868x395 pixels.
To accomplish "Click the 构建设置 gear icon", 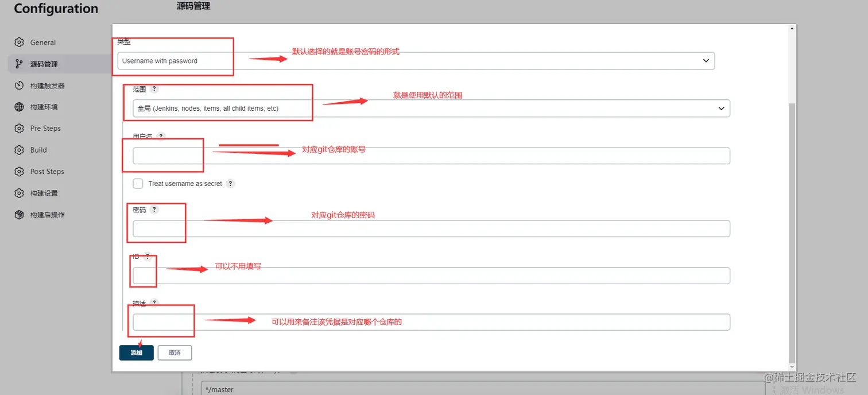I will (x=20, y=193).
